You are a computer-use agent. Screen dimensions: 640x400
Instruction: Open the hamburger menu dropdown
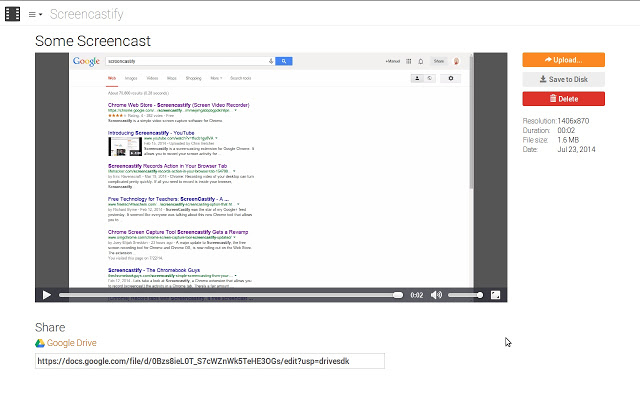[35, 15]
